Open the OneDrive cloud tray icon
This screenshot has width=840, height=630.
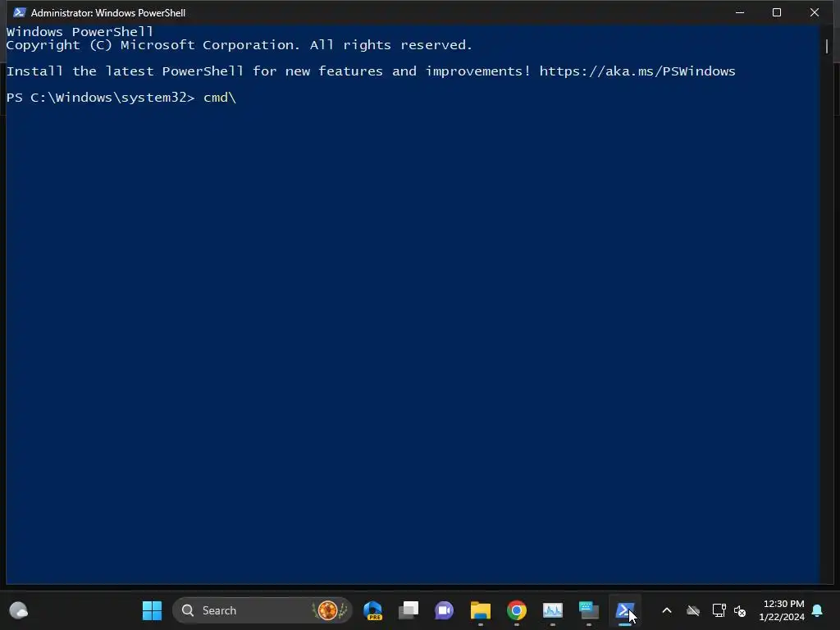693,610
